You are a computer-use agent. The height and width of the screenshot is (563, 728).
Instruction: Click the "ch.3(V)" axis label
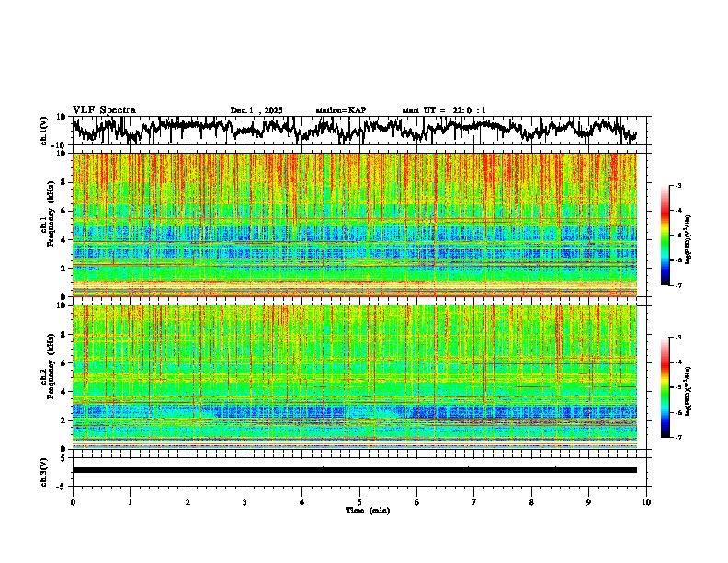(44, 472)
